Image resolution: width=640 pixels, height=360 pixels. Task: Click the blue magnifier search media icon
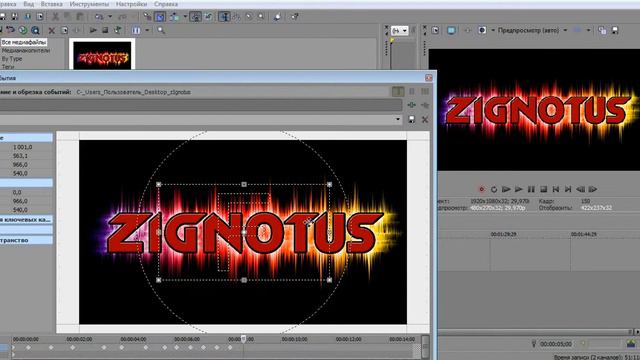pyautogui.click(x=36, y=30)
